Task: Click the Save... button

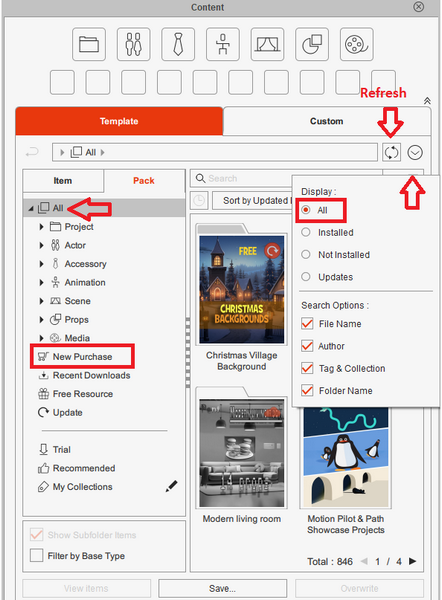Action: tap(222, 588)
